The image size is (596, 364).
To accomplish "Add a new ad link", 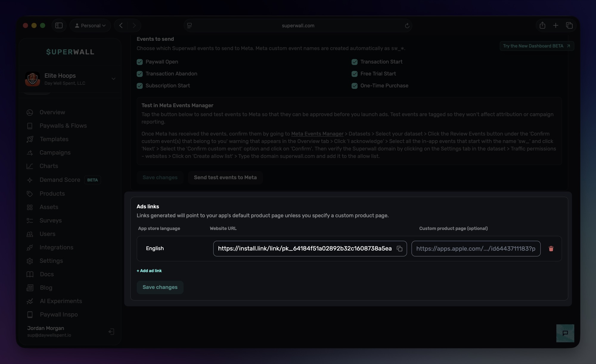I will 149,271.
